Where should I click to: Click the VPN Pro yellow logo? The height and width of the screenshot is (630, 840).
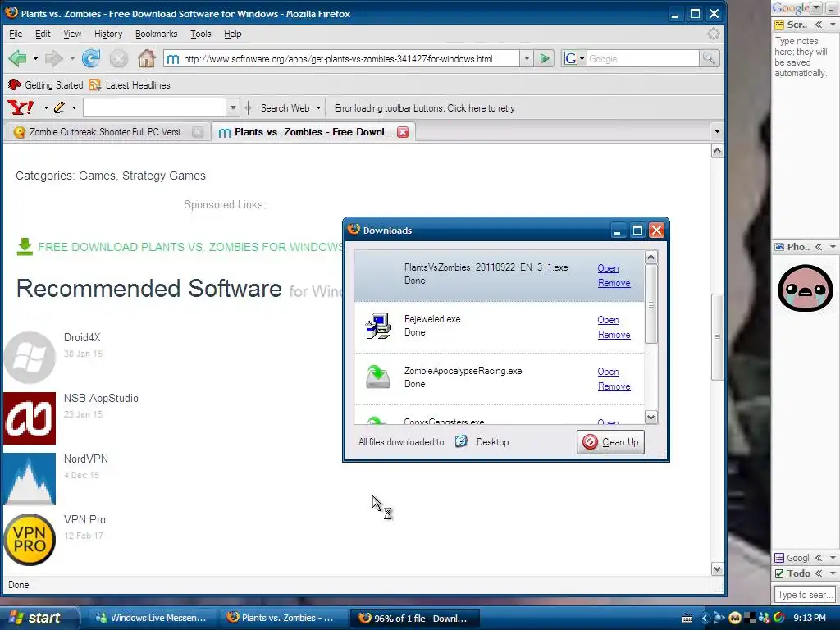(x=30, y=540)
